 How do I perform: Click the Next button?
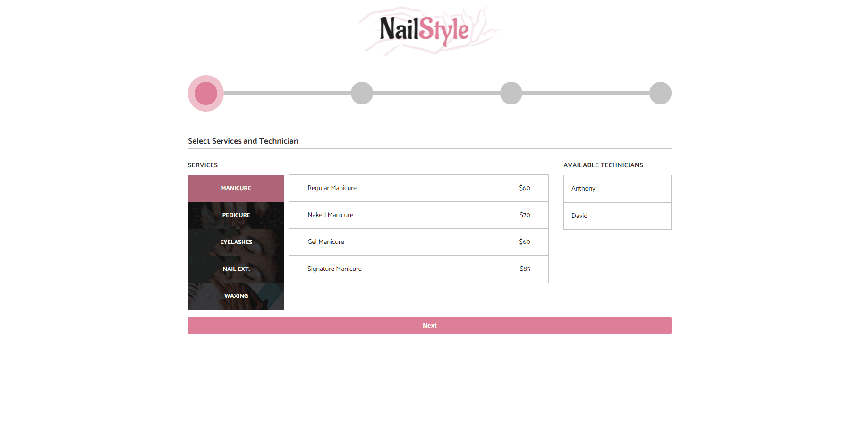click(430, 325)
